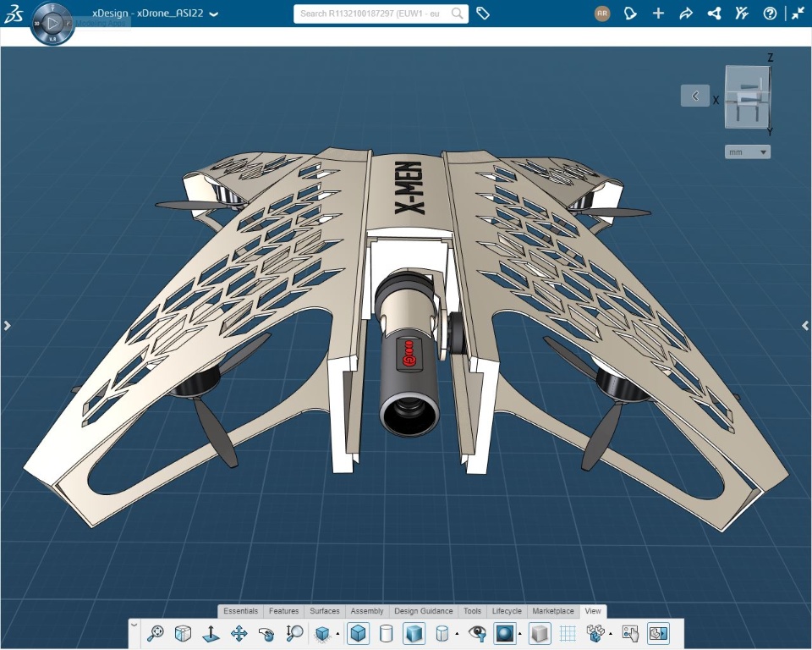This screenshot has height=650, width=812.
Task: Open help question mark
Action: (x=770, y=14)
